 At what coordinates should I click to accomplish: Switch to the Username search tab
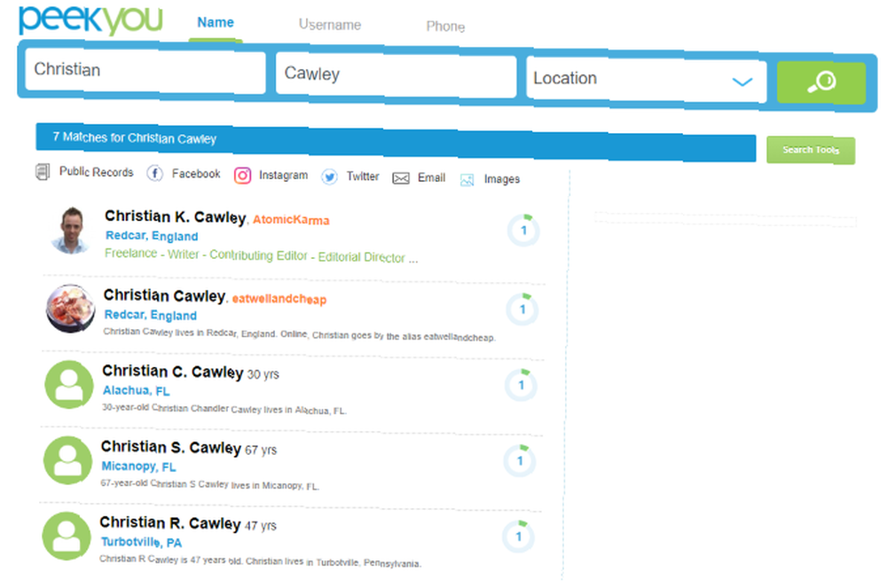click(x=330, y=25)
